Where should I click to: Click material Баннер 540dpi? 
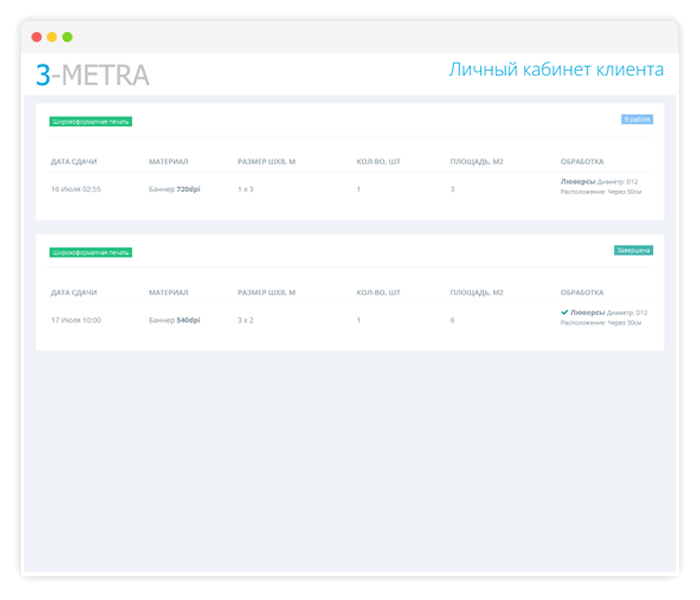(x=175, y=320)
